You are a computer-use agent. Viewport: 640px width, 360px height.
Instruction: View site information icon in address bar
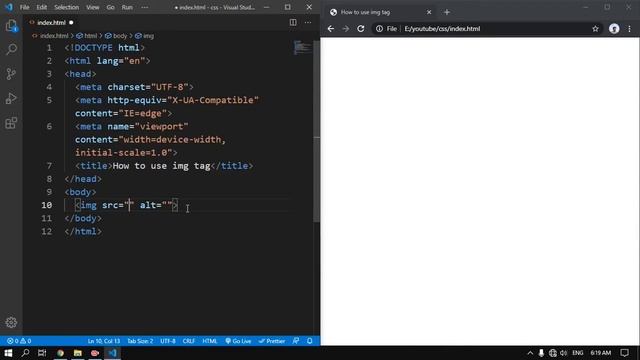pos(379,29)
